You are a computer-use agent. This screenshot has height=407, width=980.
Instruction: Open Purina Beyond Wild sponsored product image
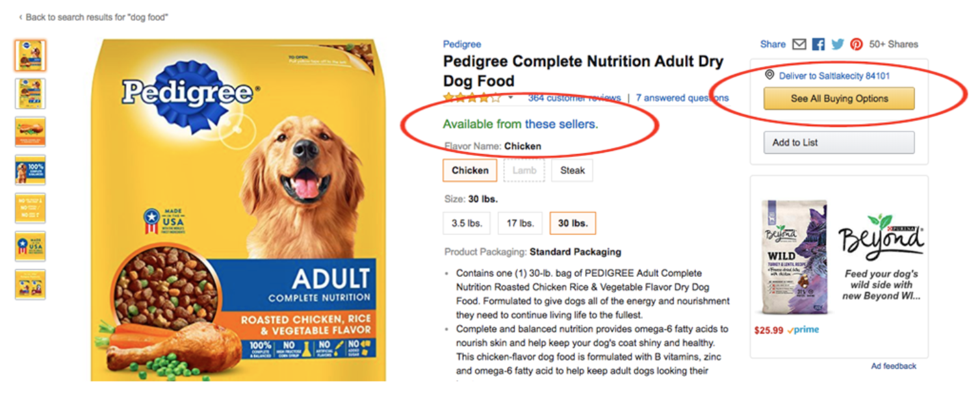click(x=795, y=257)
